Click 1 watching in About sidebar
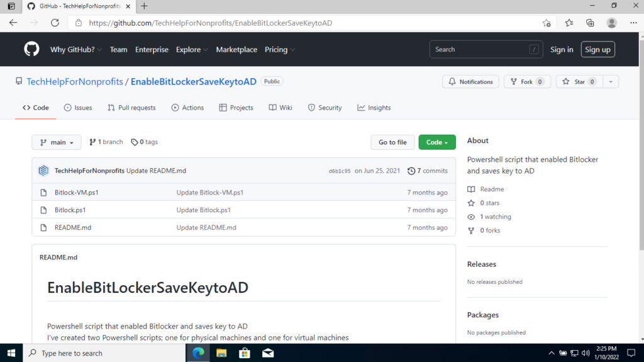The height and width of the screenshot is (362, 644). (x=496, y=217)
